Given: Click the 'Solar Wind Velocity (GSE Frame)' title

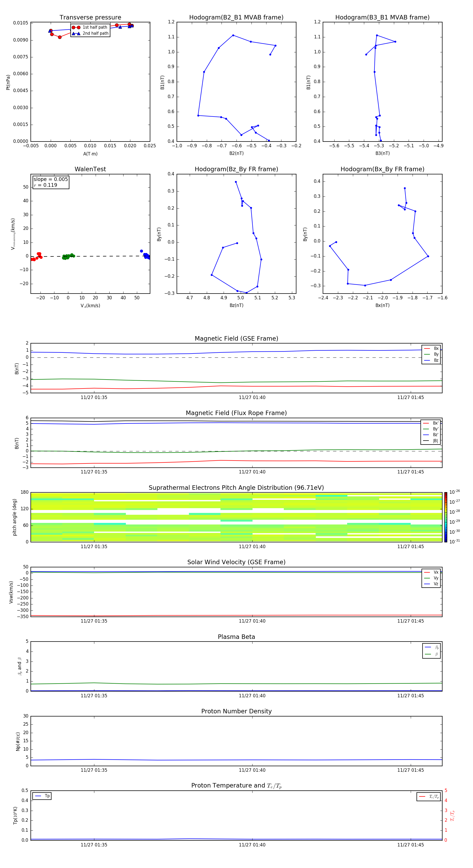Looking at the screenshot, I should (236, 562).
